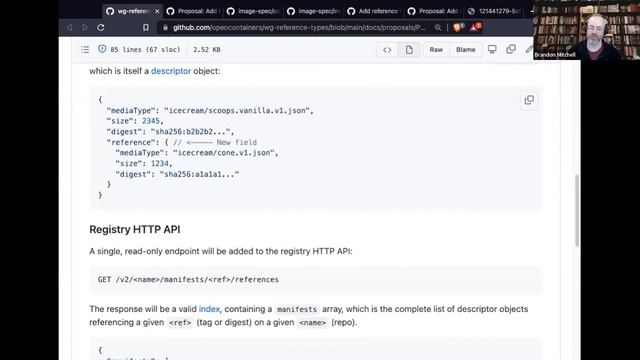Display the source code view

click(387, 50)
